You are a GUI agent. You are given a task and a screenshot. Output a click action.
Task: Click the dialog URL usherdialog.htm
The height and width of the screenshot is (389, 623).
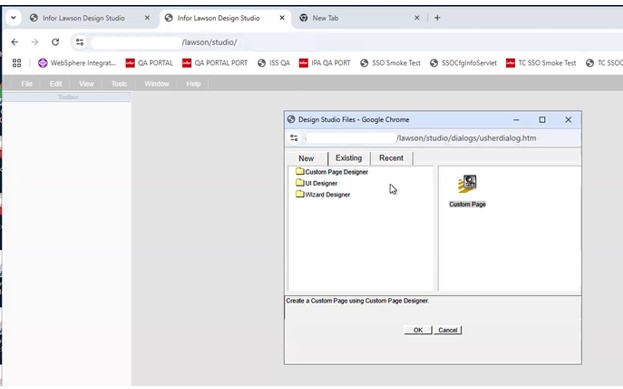tap(466, 138)
